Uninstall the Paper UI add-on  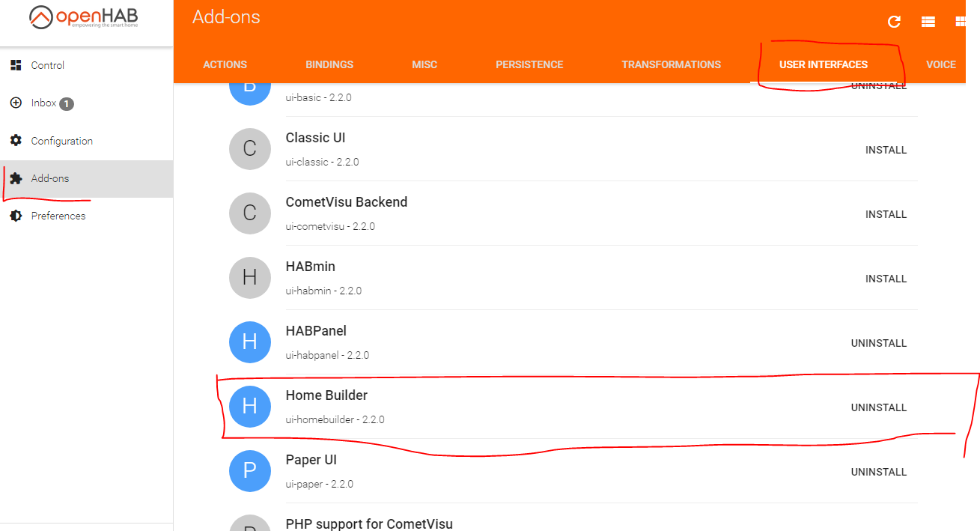click(x=878, y=472)
